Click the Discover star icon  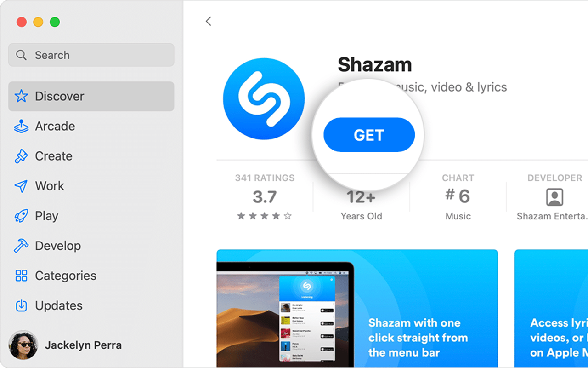coord(21,96)
